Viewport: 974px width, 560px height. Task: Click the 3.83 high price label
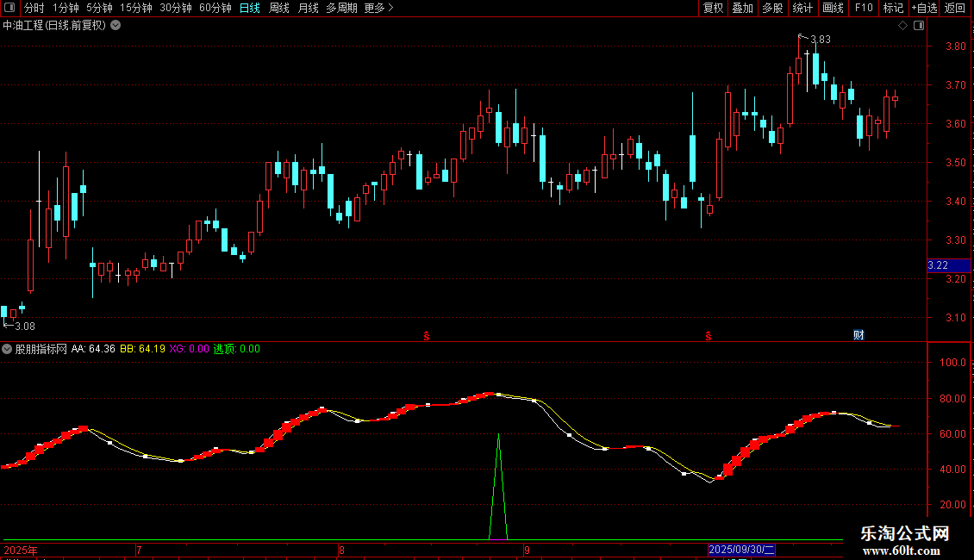pos(820,40)
